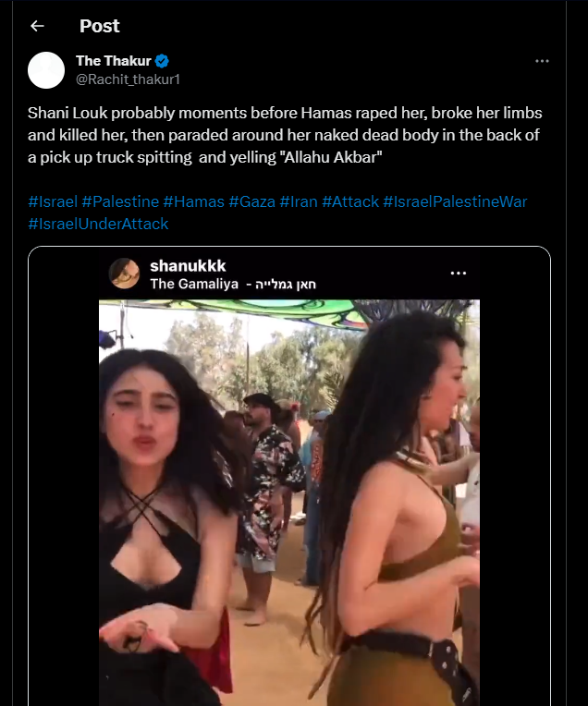Open The Thakur's profile avatar
Image resolution: width=588 pixels, height=706 pixels.
[x=46, y=70]
